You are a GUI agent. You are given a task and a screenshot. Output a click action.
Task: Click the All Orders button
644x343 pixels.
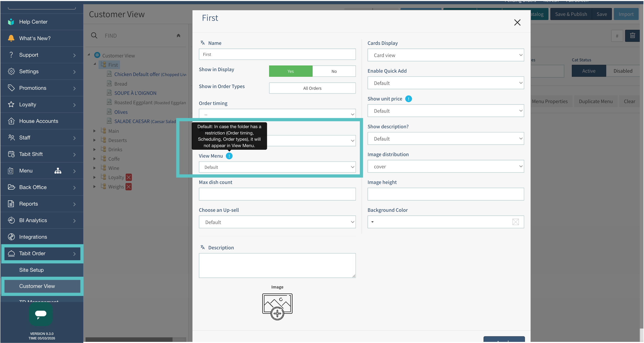(312, 88)
